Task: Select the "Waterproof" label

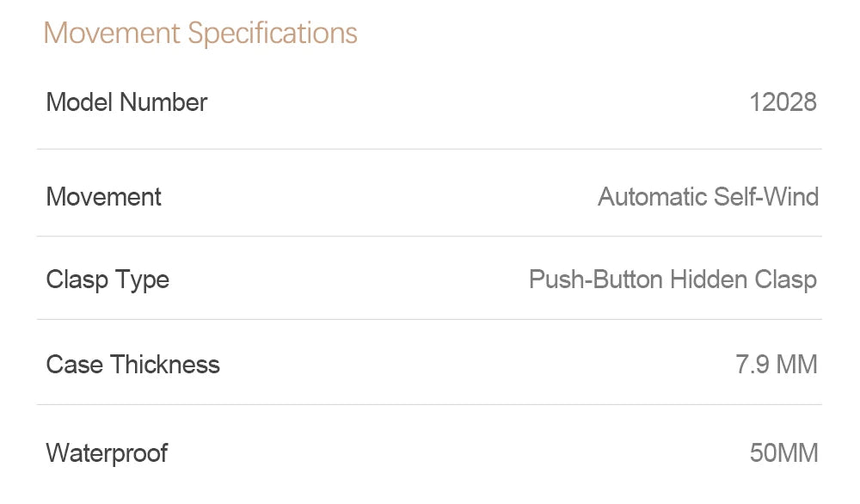Action: pos(107,452)
